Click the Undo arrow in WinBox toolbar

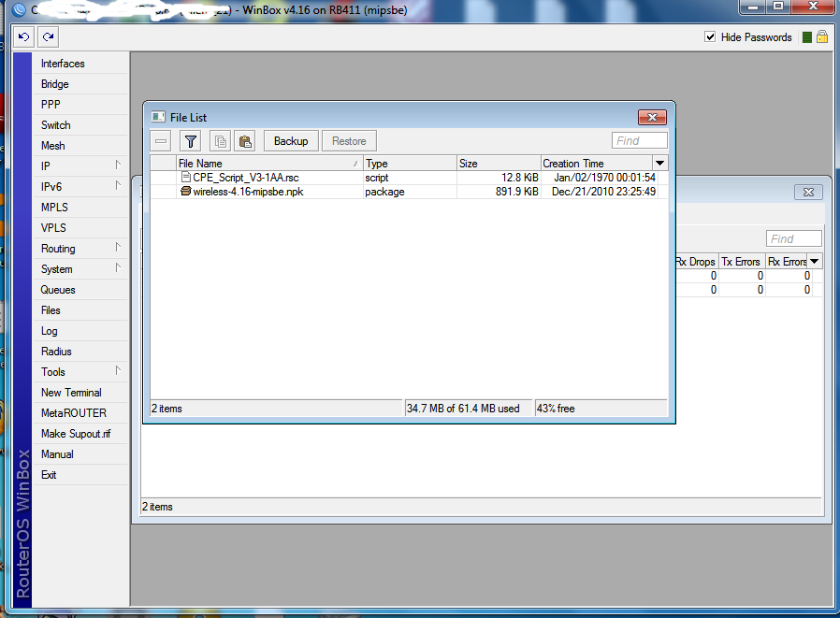tap(23, 37)
